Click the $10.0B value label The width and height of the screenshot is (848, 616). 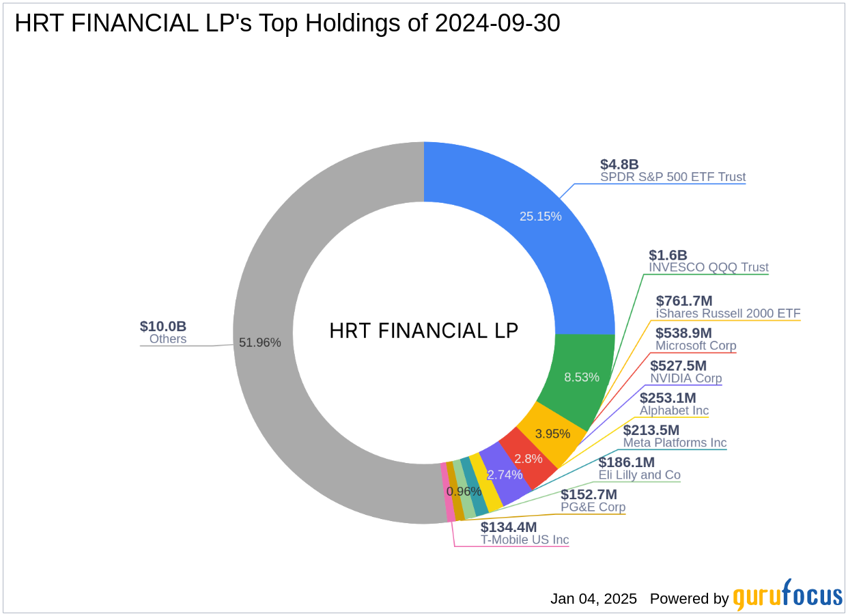pyautogui.click(x=163, y=326)
